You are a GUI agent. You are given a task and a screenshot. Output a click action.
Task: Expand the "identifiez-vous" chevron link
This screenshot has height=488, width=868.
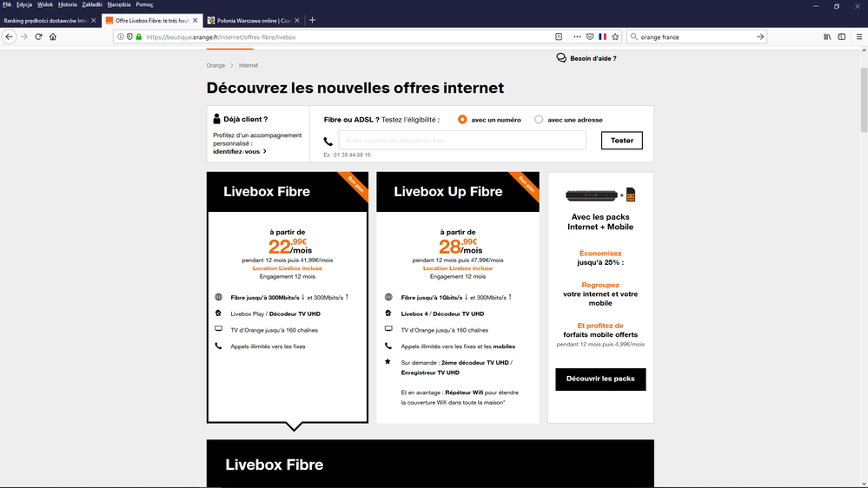coord(264,151)
